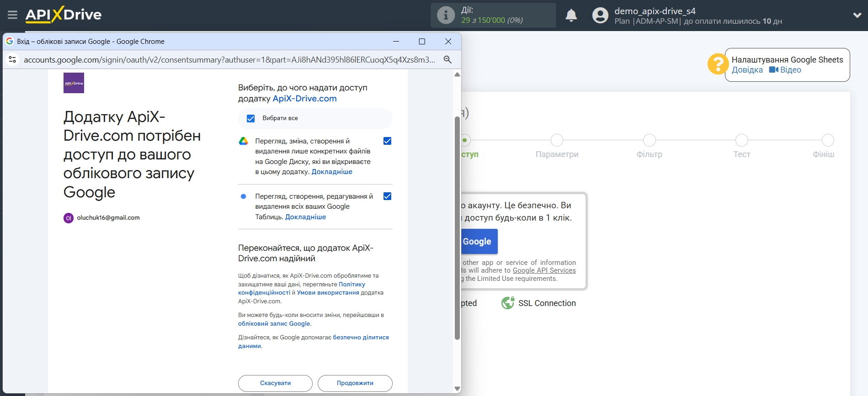Click the video camera icon beside Відео
Image resolution: width=868 pixels, height=396 pixels.
(773, 70)
